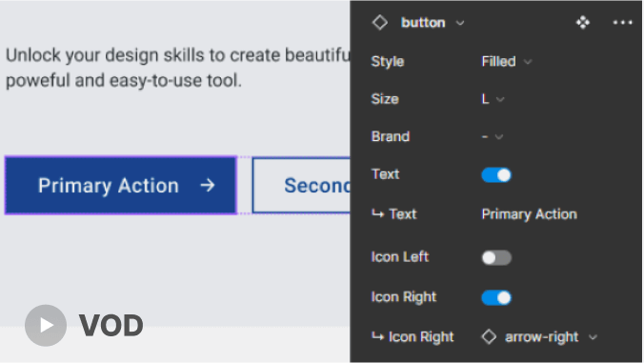Click the nested arrow icon before Text property
Screen dimensions: 644x363
[x=377, y=213]
